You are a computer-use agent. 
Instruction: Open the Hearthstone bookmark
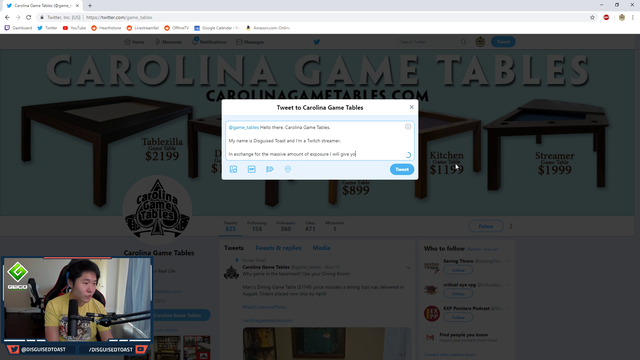106,28
